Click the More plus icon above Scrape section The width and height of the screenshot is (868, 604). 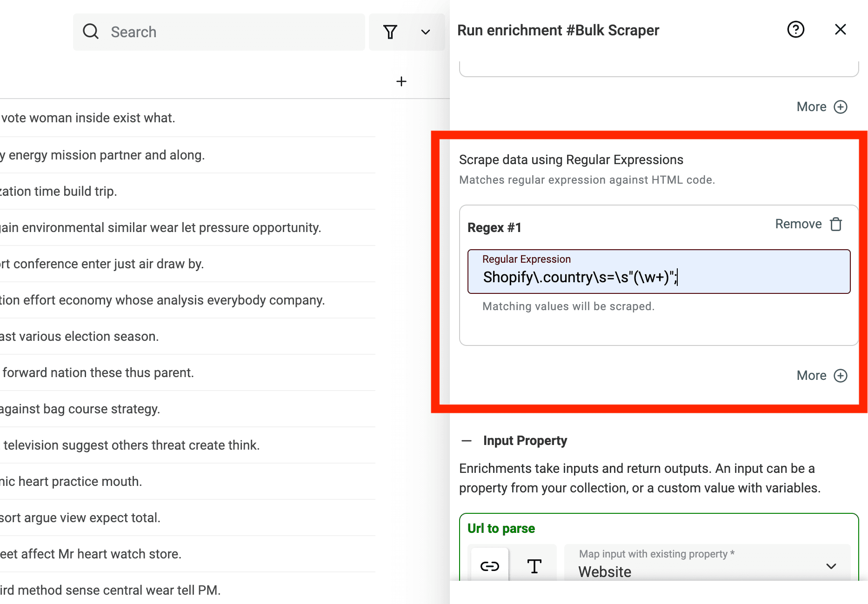[840, 106]
